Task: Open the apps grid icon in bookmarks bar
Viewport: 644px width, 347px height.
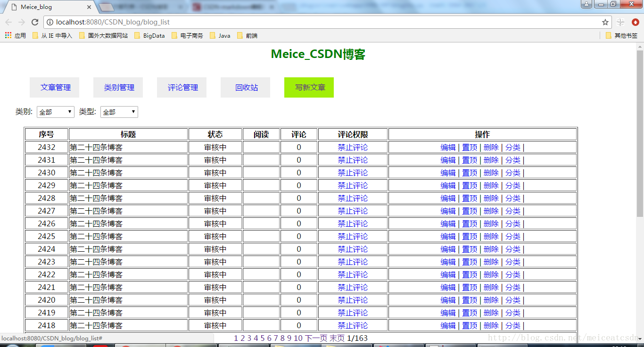Action: tap(8, 35)
